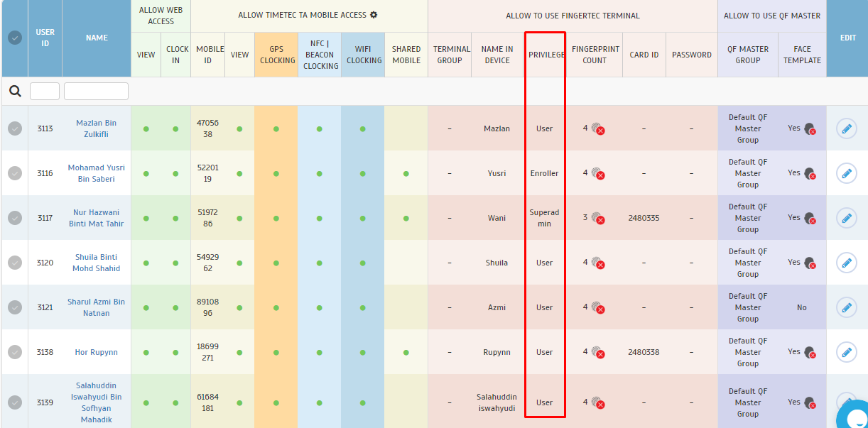Click the User ID search field
This screenshot has height=428, width=868.
(x=45, y=91)
